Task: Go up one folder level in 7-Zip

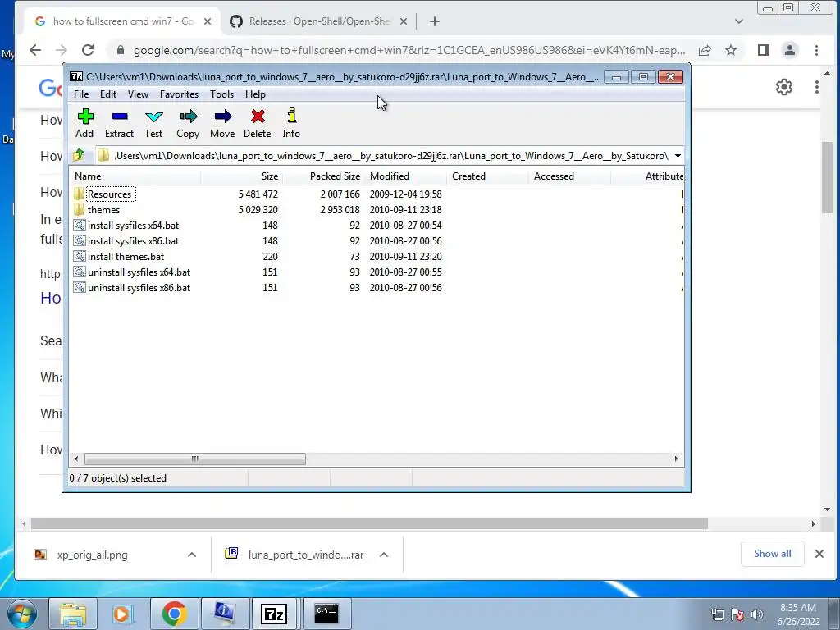Action: [79, 155]
